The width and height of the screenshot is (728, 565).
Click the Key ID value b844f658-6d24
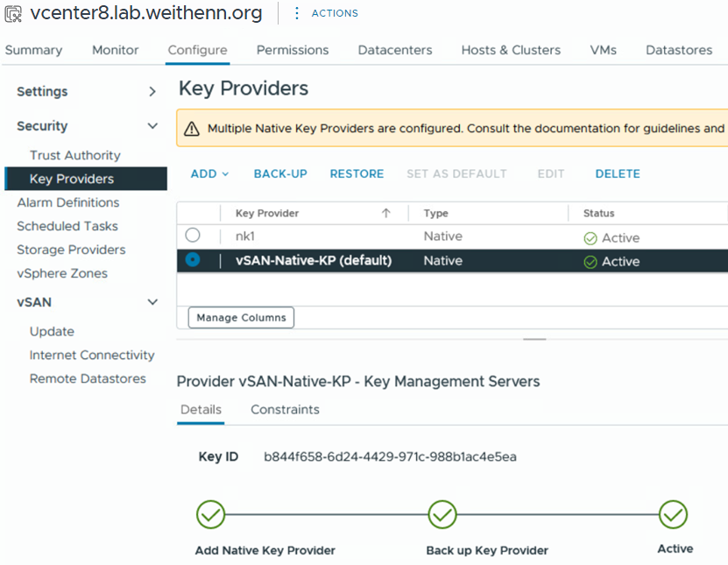coord(390,457)
